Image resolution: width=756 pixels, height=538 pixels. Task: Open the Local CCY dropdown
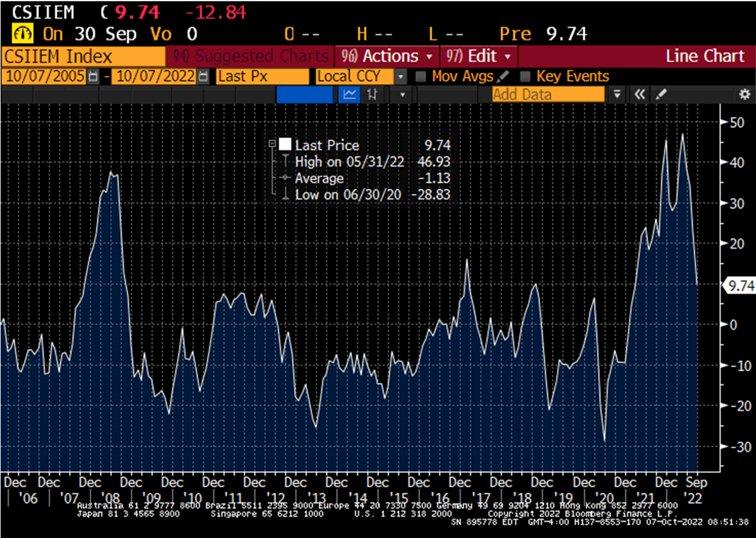coord(401,76)
